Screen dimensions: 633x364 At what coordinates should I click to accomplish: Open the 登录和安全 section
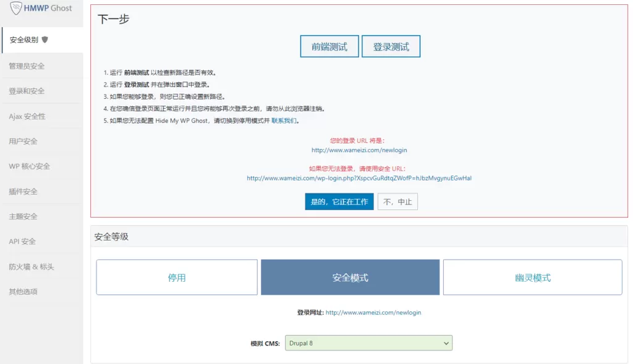pyautogui.click(x=28, y=90)
